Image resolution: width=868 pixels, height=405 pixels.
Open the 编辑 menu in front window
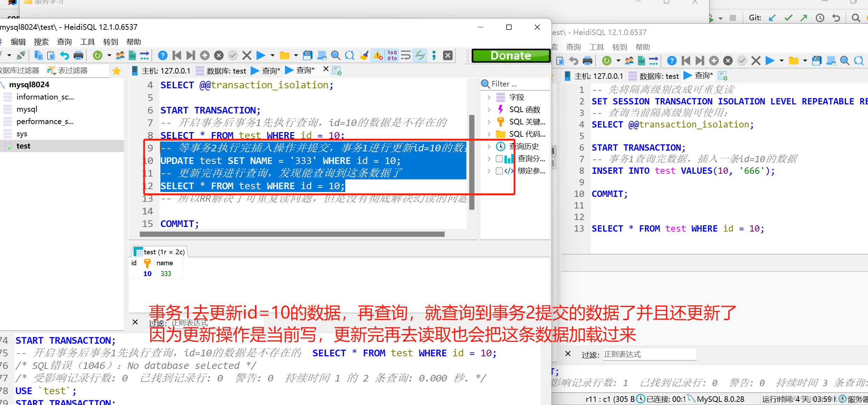tap(18, 42)
